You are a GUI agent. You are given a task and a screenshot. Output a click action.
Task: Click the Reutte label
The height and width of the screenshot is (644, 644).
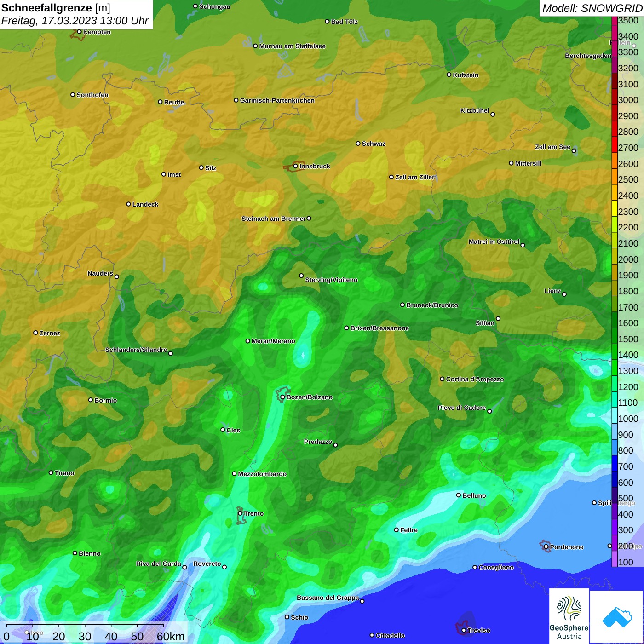pyautogui.click(x=174, y=102)
